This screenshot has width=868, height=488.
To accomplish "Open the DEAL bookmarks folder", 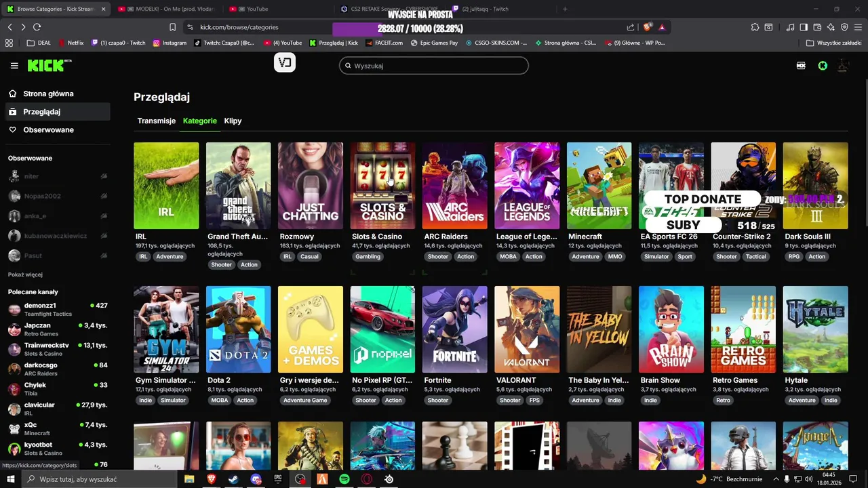I will click(39, 43).
